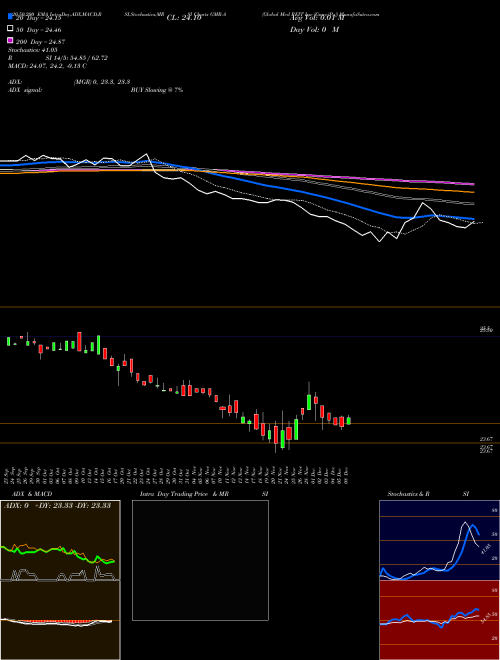Click the 'CL: 24.10' closing price
Screen dimensions: 500x660
[184, 18]
